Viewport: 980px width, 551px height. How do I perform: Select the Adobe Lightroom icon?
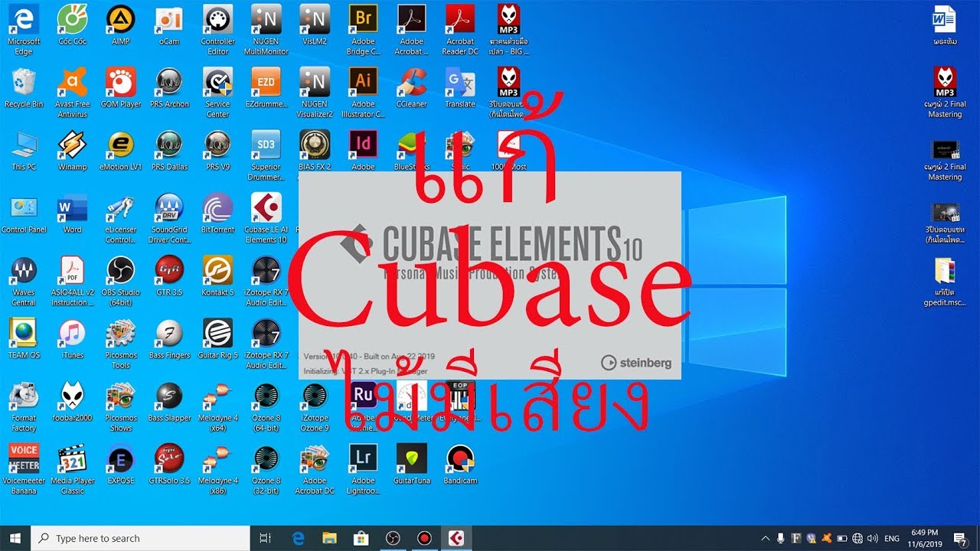[363, 468]
